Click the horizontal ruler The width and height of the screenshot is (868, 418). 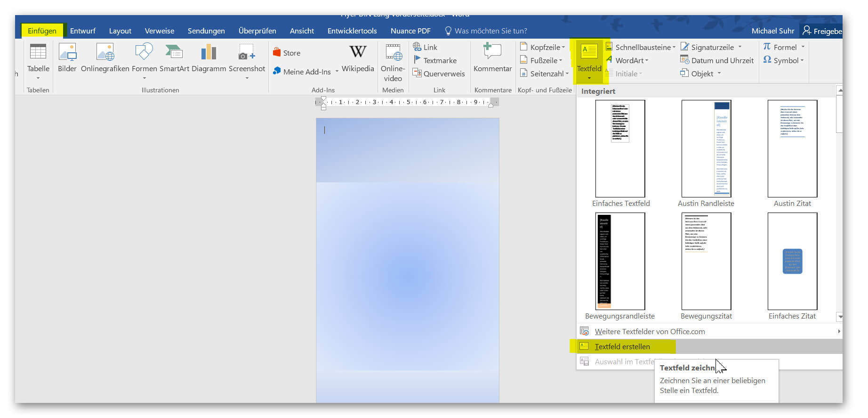point(407,102)
